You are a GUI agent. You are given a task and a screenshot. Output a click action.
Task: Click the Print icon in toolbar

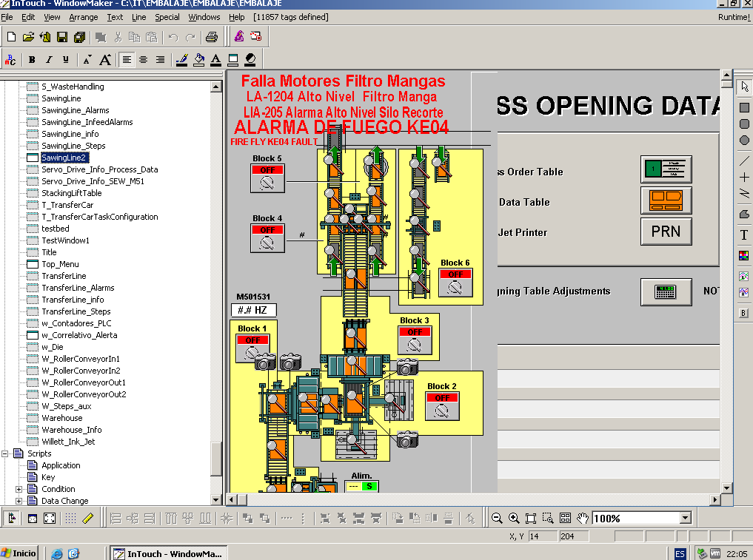(212, 37)
